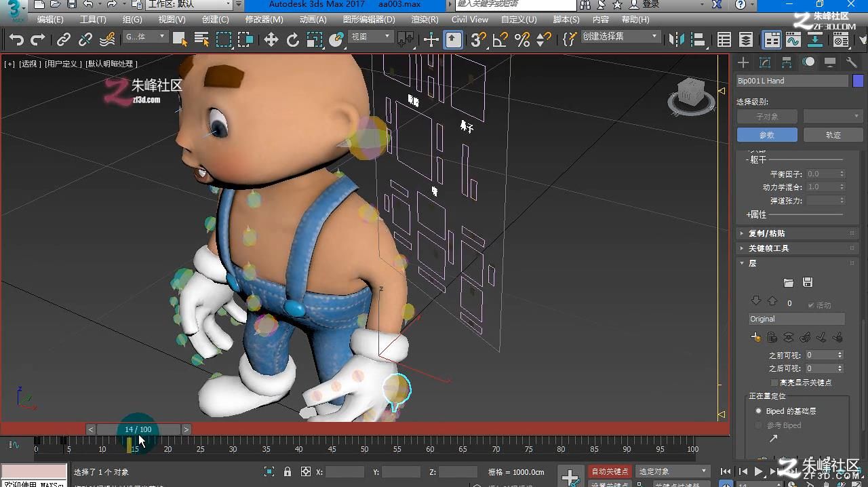Image resolution: width=868 pixels, height=487 pixels.
Task: Open the Create (创建) menu
Action: pos(216,20)
